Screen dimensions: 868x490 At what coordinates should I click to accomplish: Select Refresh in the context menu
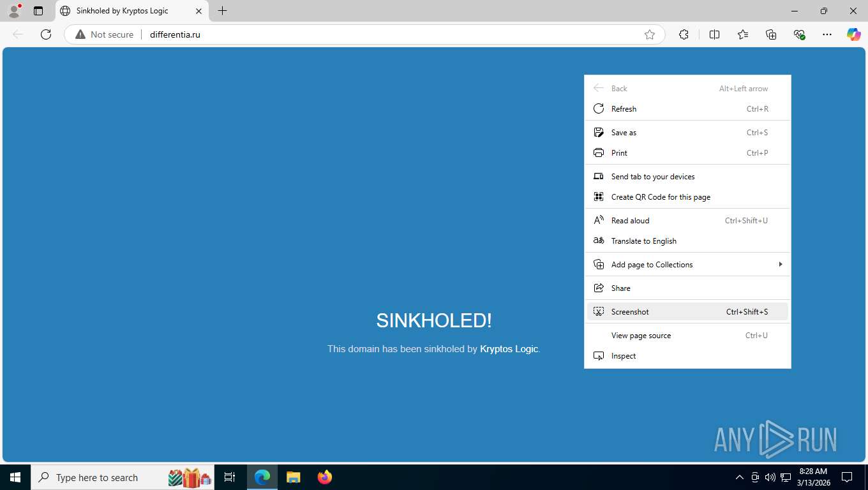[x=687, y=109]
